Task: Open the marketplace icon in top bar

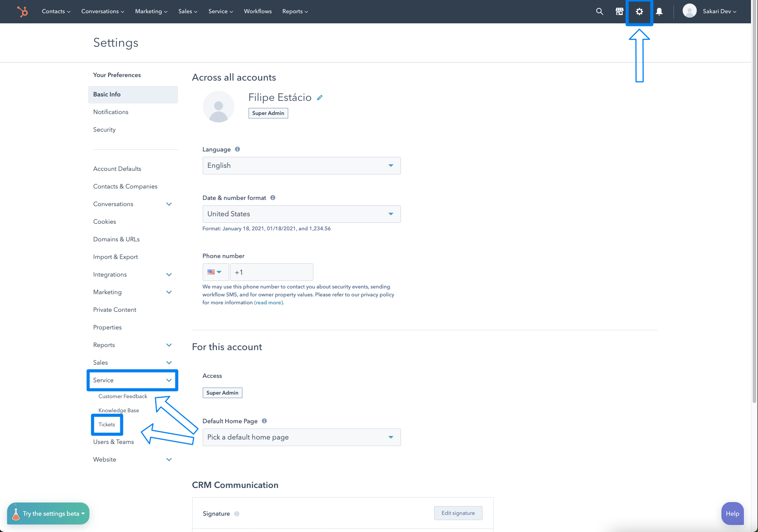Action: coord(620,11)
